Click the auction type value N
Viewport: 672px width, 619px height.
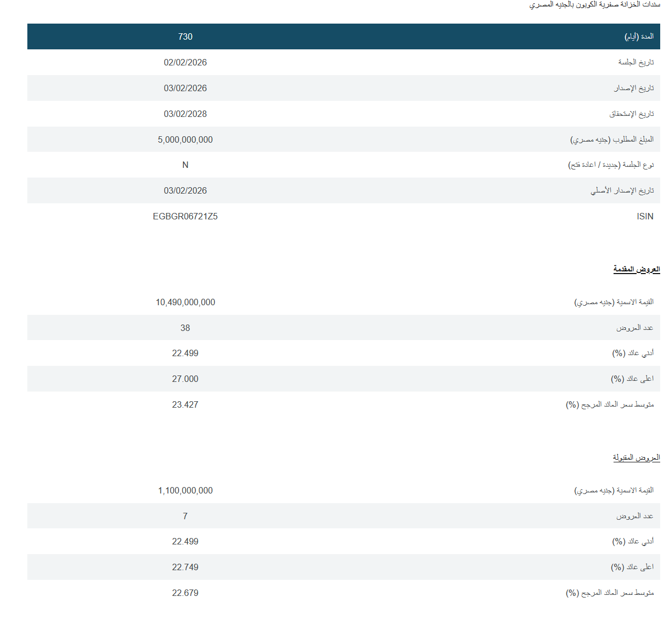(185, 165)
